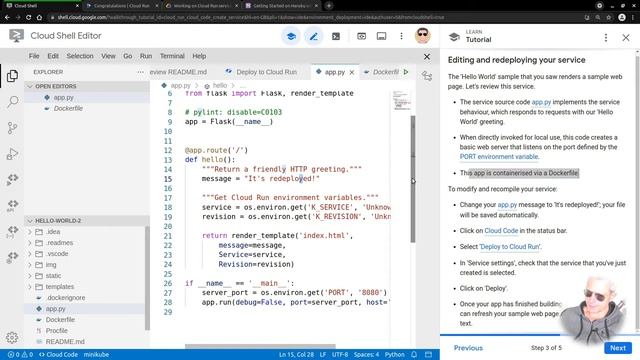Open the Settings gear icon in activity bar
640x360 pixels.
[12, 338]
